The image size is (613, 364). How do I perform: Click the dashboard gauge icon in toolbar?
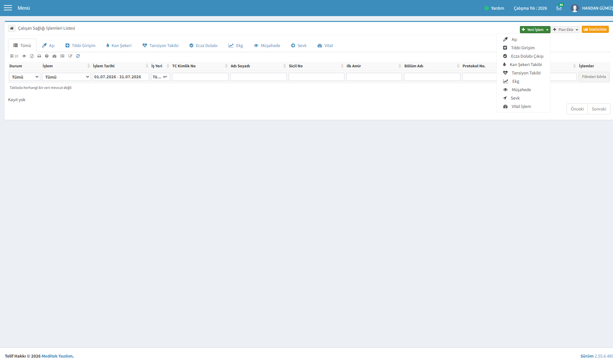(x=54, y=56)
